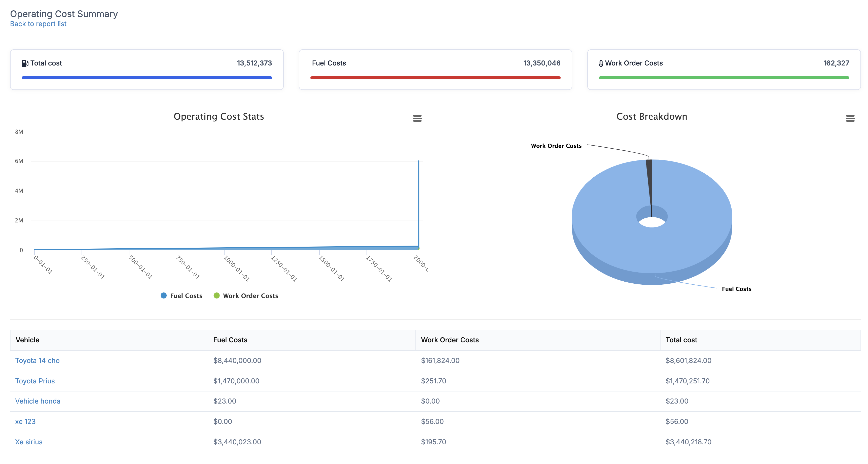Open the xe 123 vehicle link
868x464 pixels.
25,421
